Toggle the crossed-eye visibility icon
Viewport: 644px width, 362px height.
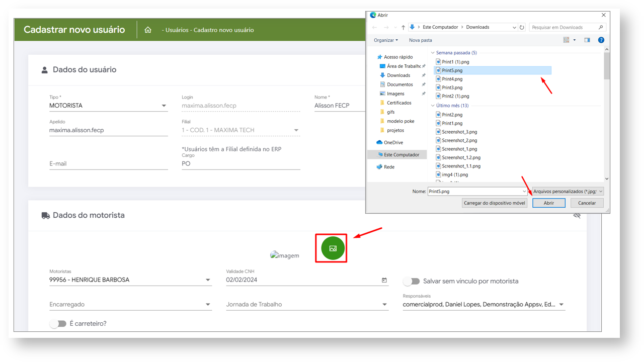click(x=577, y=216)
